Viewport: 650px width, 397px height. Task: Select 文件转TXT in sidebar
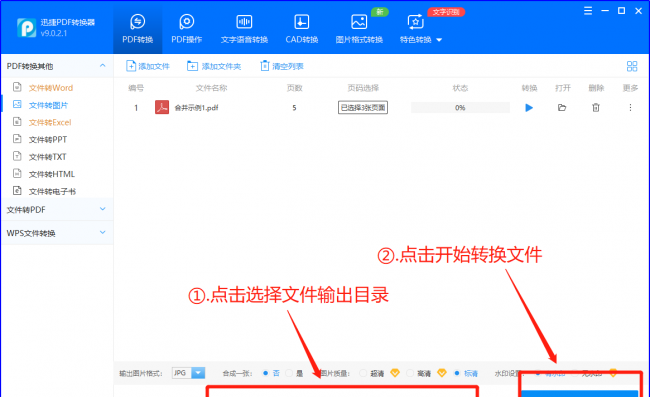tap(47, 157)
